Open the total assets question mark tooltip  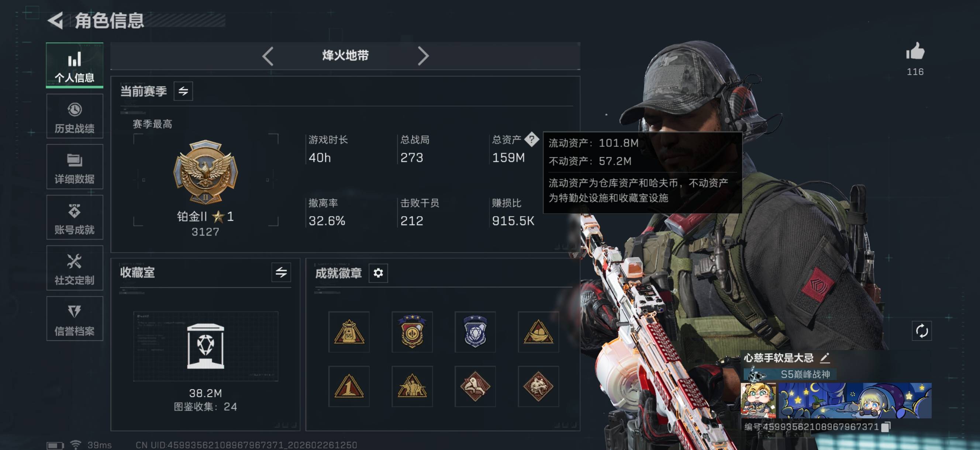(x=531, y=139)
